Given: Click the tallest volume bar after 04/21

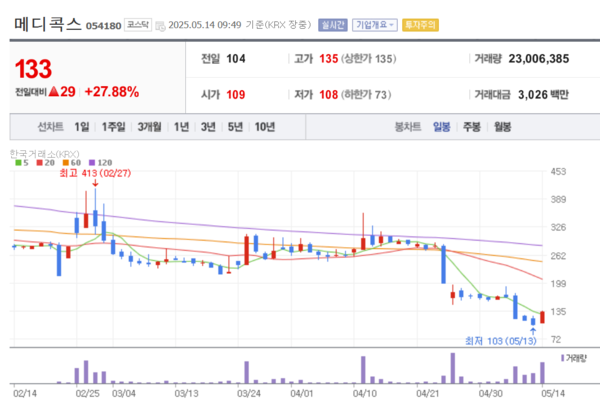Looking at the screenshot, I should [x=453, y=368].
